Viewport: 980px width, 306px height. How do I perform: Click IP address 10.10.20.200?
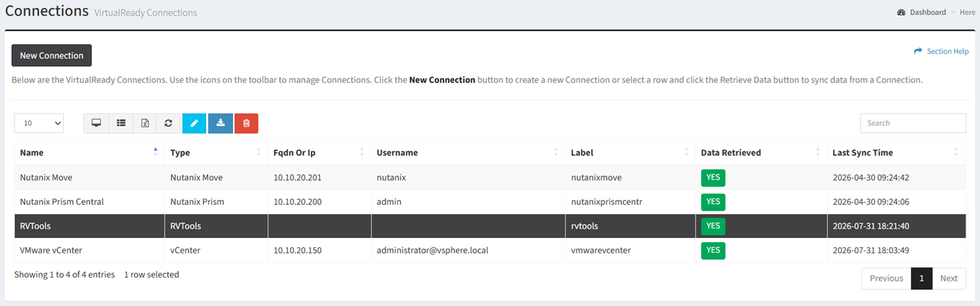[297, 202]
